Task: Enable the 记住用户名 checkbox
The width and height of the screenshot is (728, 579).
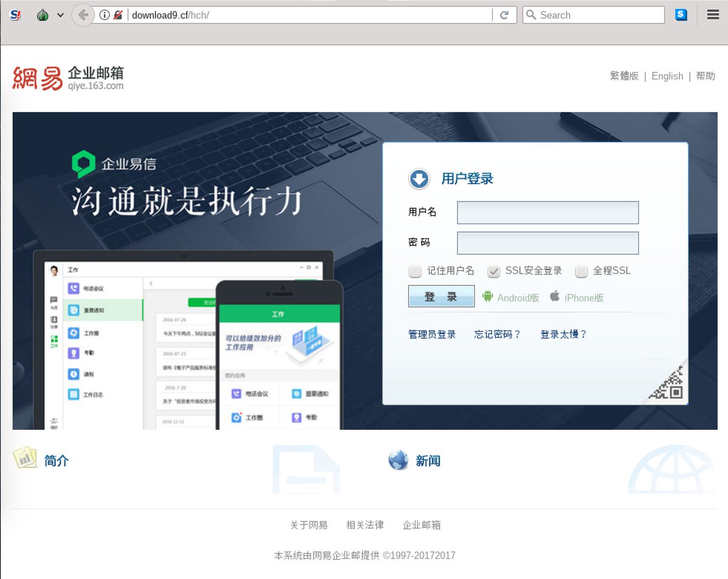Action: click(x=415, y=271)
